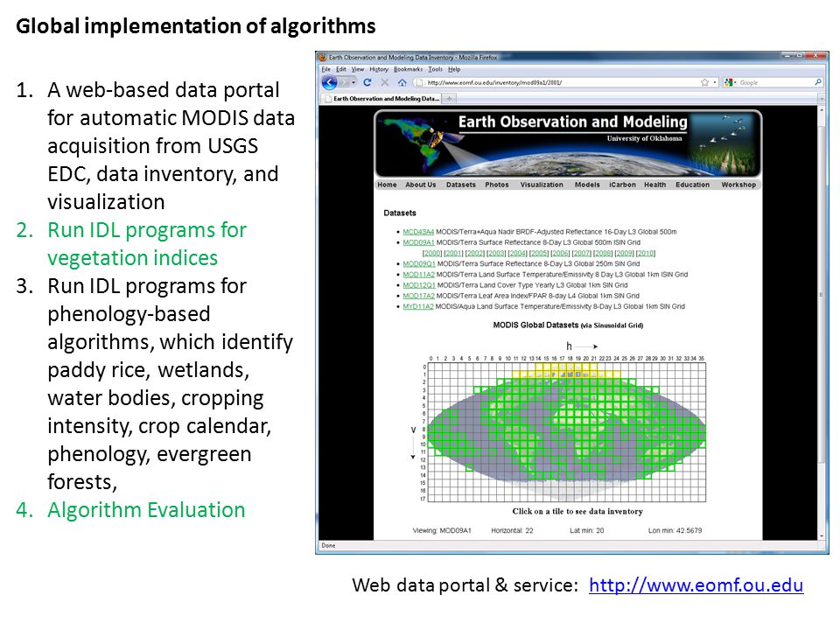Image resolution: width=840 pixels, height=630 pixels.
Task: Select the year 2009 link
Action: (624, 254)
